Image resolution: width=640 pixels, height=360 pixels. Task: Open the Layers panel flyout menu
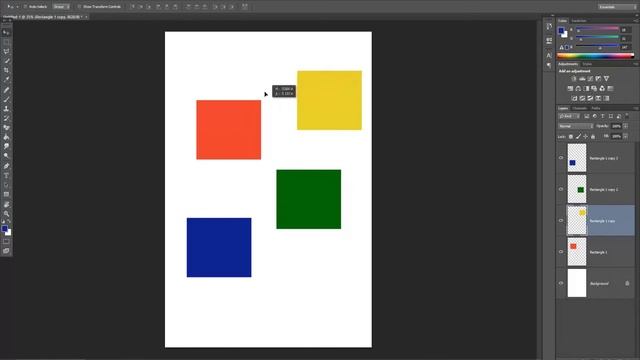(636, 108)
